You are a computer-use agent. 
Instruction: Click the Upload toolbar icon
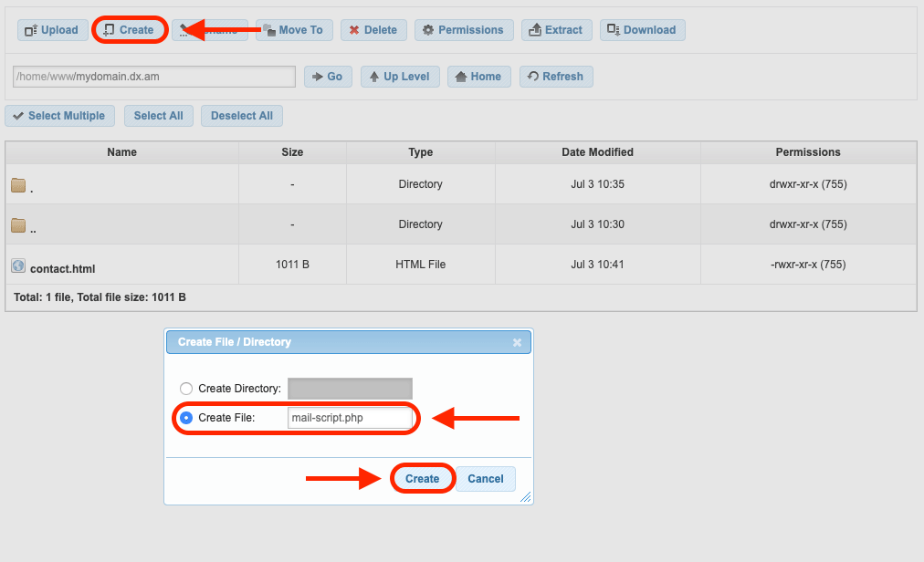[x=52, y=29]
